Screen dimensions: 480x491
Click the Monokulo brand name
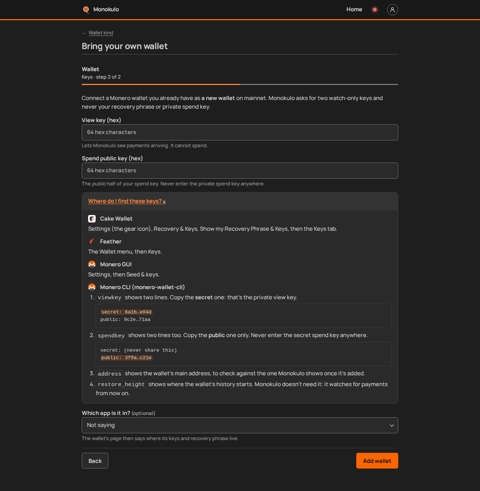(x=106, y=10)
